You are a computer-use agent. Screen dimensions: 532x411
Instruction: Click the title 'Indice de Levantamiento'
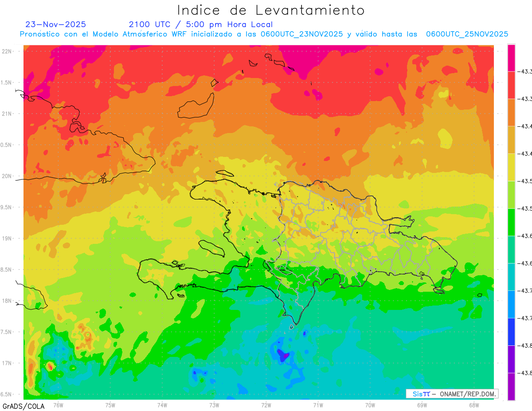point(271,10)
